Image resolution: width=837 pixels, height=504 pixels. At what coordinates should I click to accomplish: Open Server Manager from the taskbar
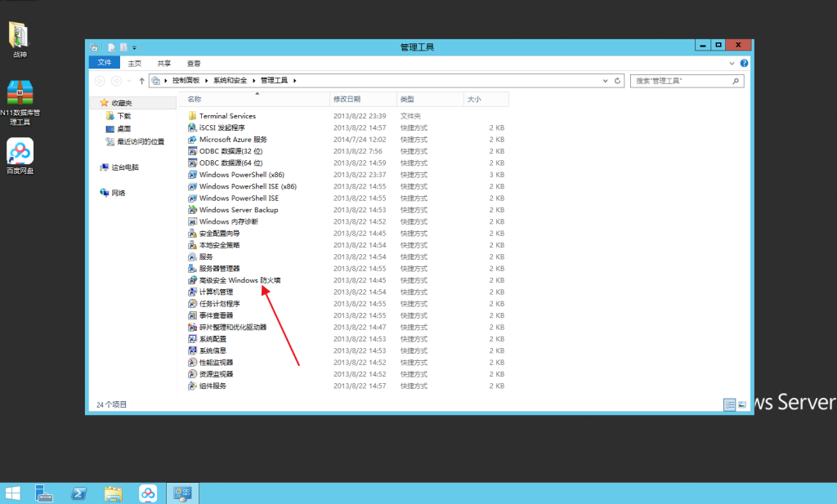point(44,493)
